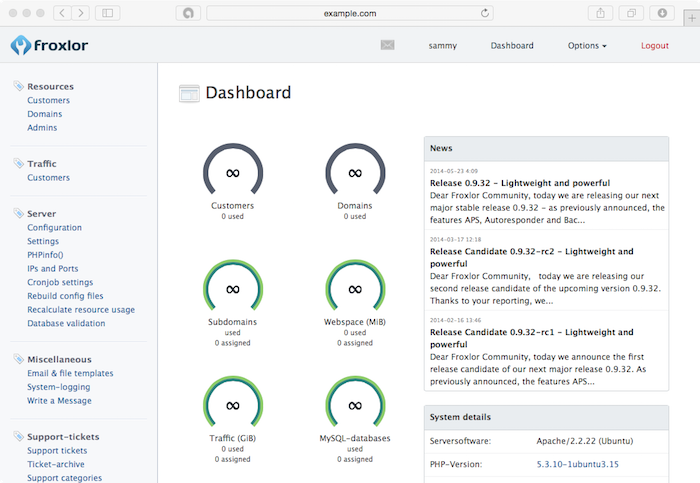Select Rebuild config files link
Viewport: 700px width, 483px height.
click(65, 296)
